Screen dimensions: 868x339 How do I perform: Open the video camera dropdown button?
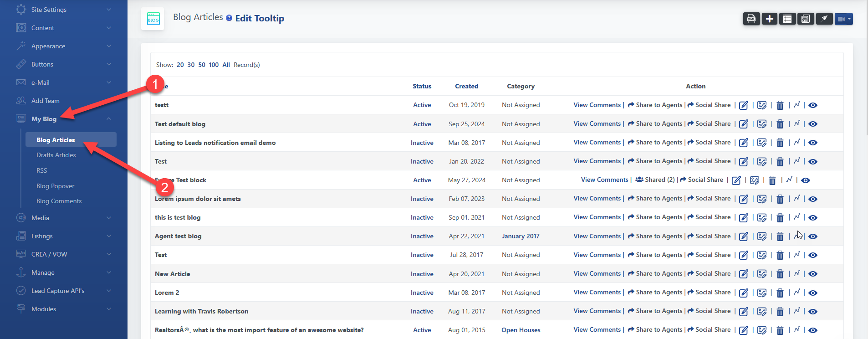tap(843, 19)
